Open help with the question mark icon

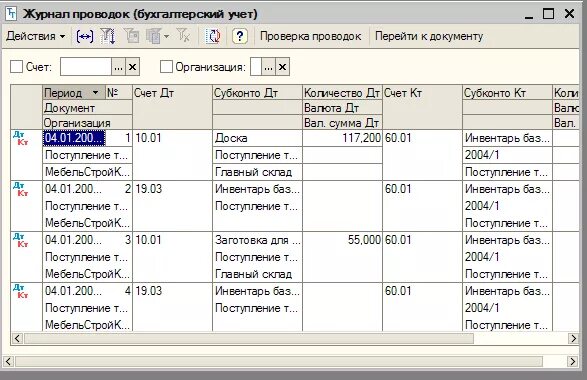pyautogui.click(x=240, y=36)
